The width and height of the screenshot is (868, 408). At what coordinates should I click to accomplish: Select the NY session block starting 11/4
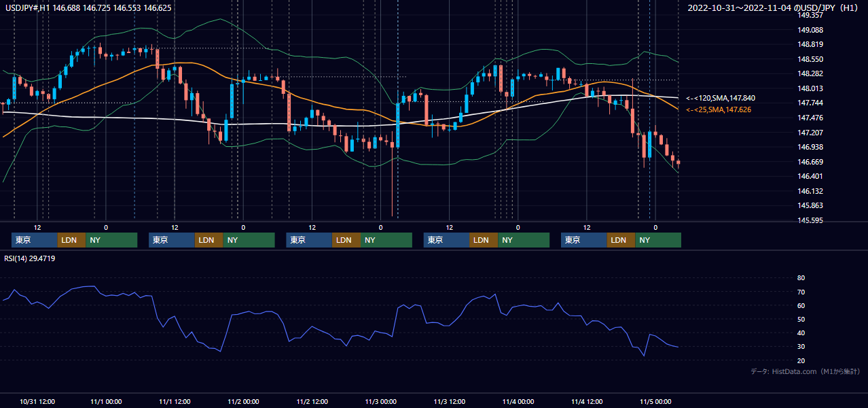pyautogui.click(x=658, y=240)
